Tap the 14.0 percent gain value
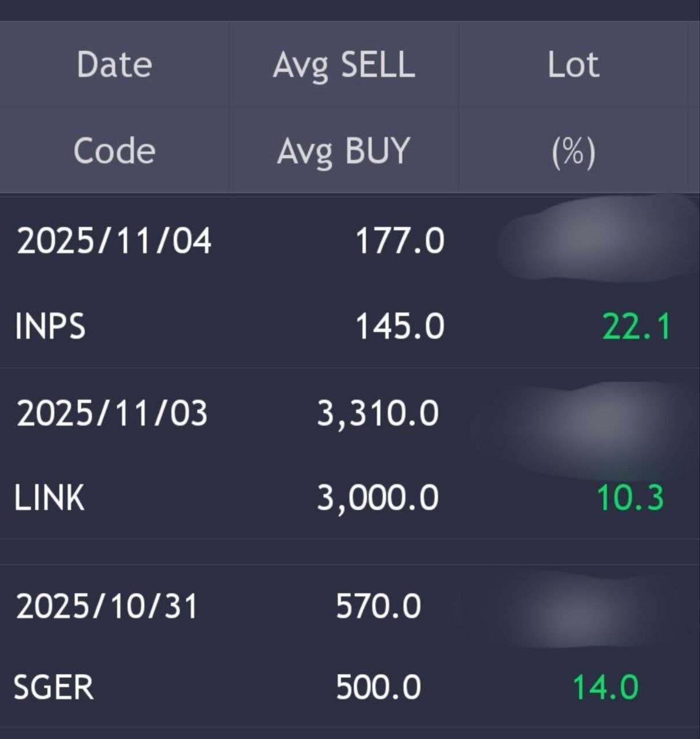 (x=605, y=687)
